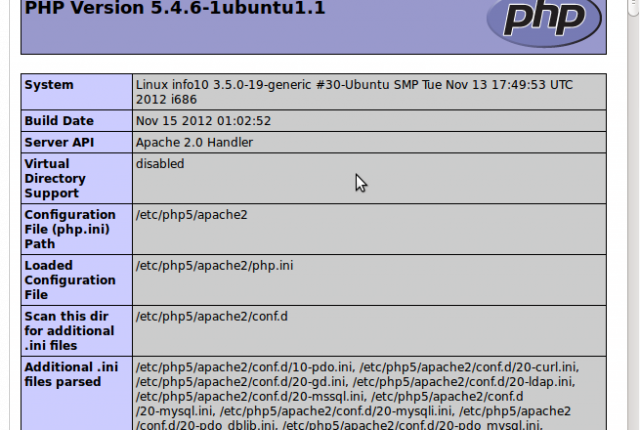The height and width of the screenshot is (430, 640).
Task: Click the Linux info10 system value text
Action: pos(354,92)
